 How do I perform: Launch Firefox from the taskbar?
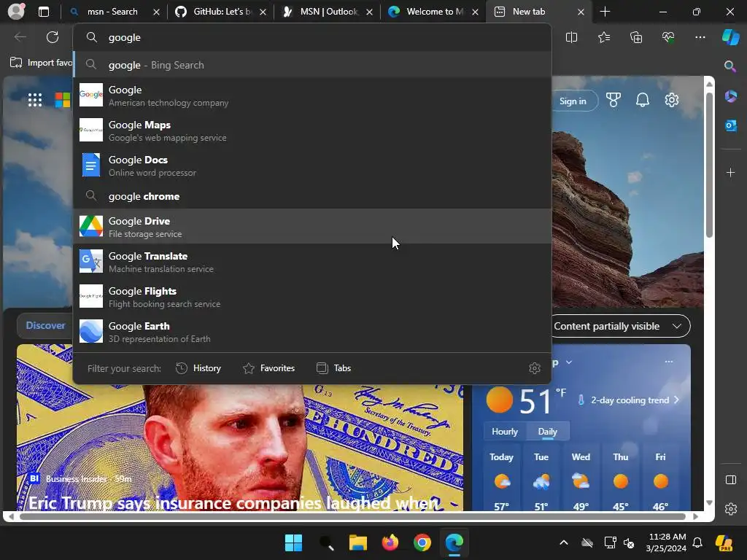coord(390,542)
